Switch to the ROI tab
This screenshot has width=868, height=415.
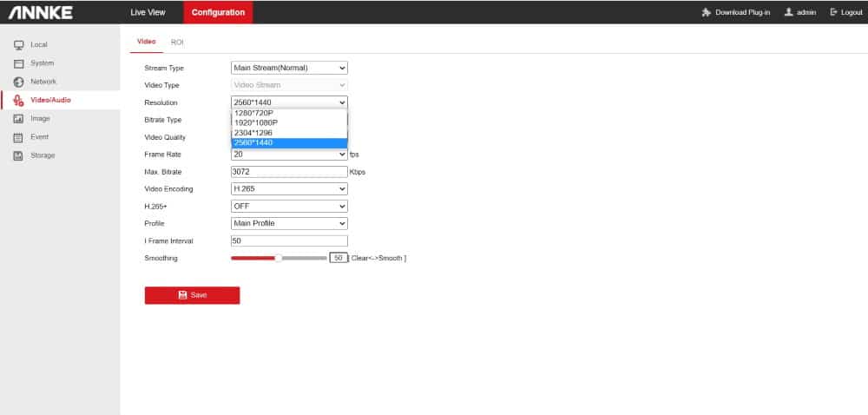177,42
